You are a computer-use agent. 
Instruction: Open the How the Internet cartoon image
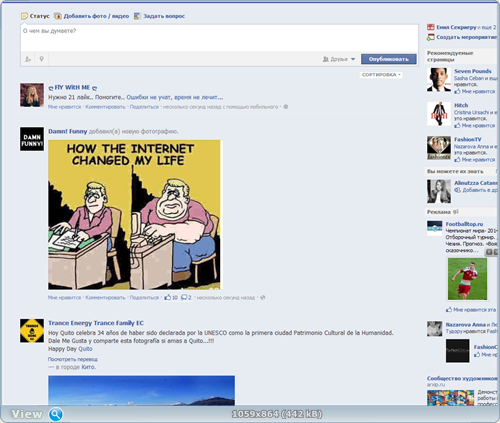[134, 215]
